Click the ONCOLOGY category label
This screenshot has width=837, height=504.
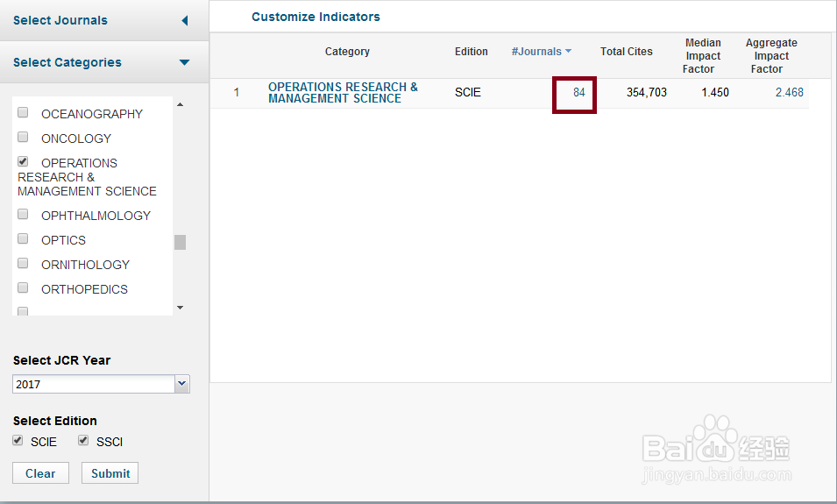(x=76, y=138)
